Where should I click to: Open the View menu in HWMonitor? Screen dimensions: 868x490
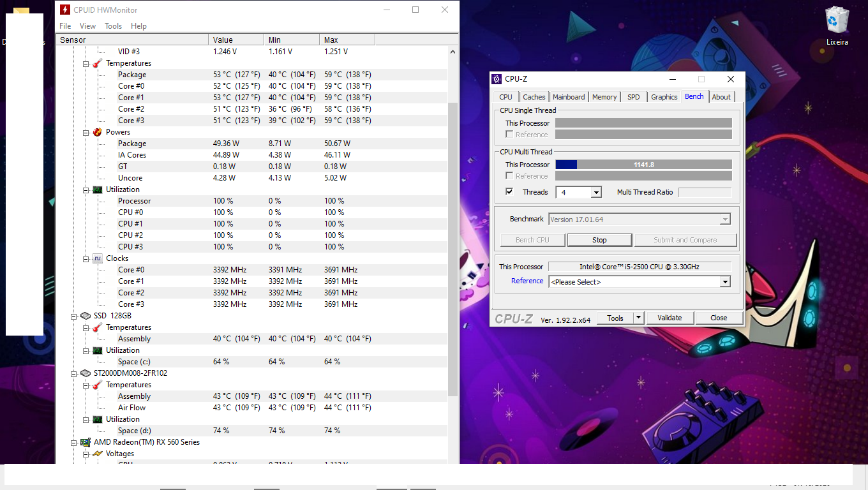[87, 26]
